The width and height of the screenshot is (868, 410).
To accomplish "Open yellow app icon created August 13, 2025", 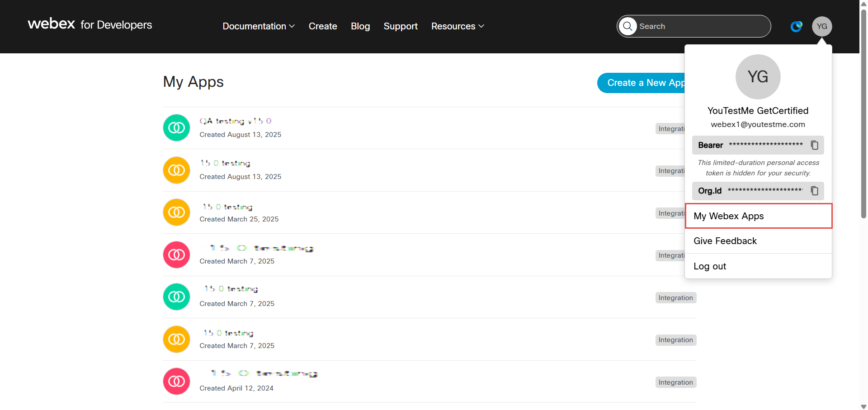I will click(x=176, y=170).
